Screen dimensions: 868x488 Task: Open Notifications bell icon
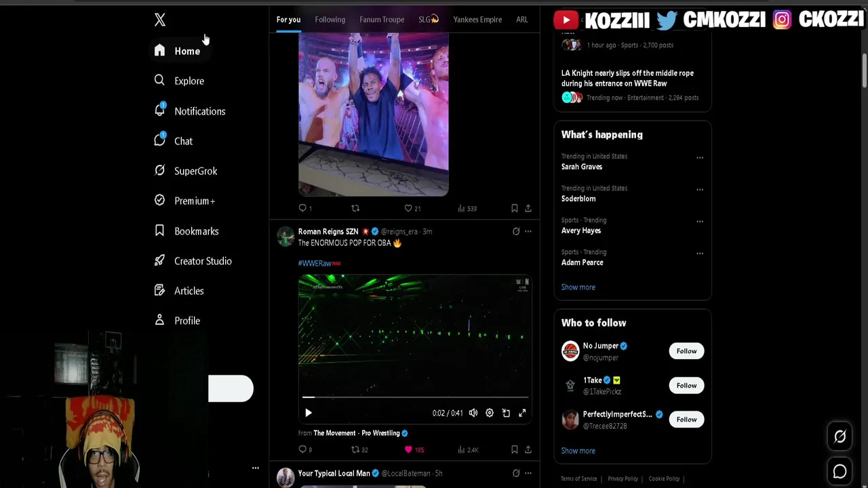tap(159, 110)
